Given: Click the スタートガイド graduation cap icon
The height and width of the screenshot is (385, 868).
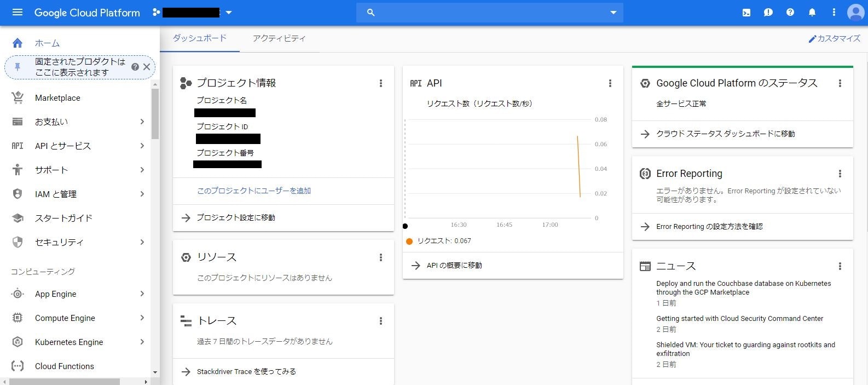Looking at the screenshot, I should click(x=18, y=218).
